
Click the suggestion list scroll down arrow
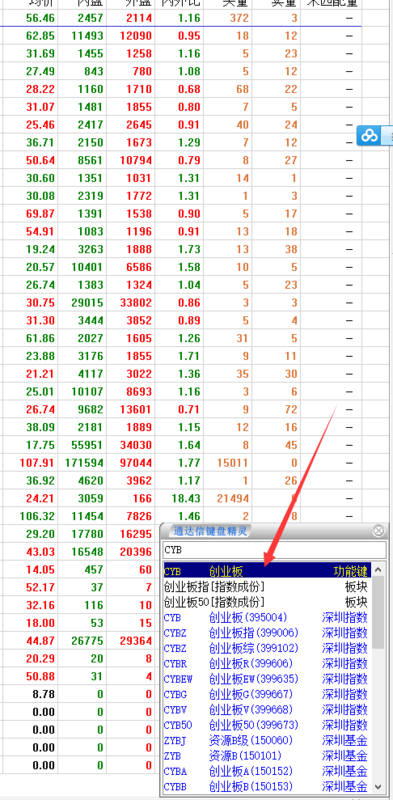(378, 786)
